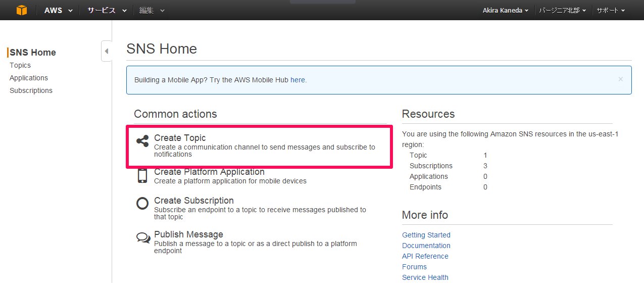Viewport: 644px width, 290px height.
Task: Click the Service Health link
Action: coord(425,277)
